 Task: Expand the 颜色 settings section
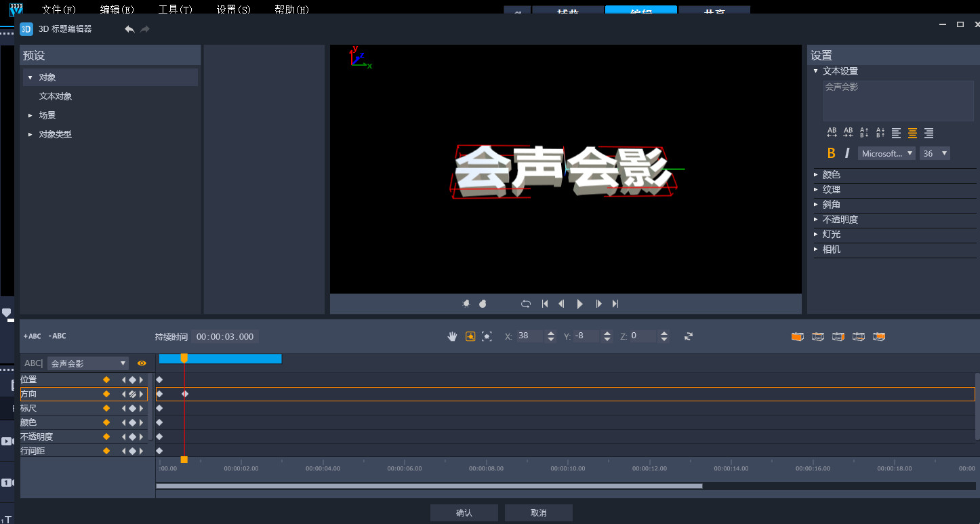(816, 175)
